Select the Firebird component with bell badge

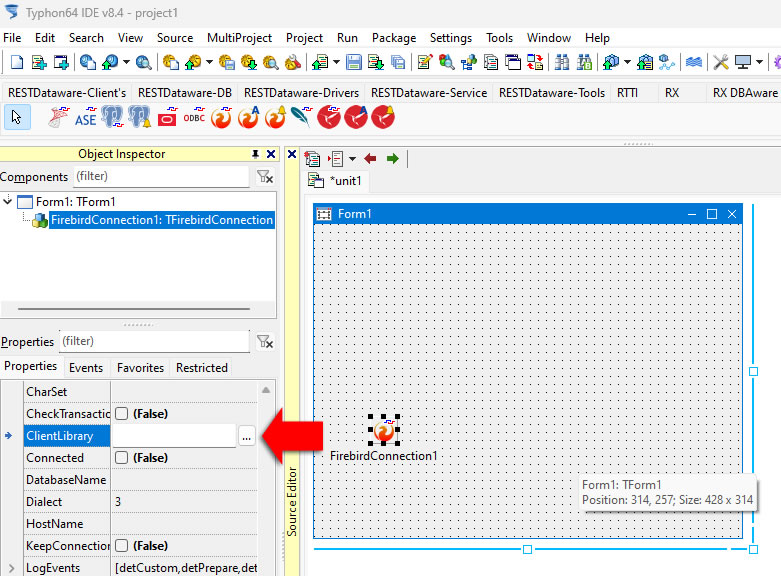coord(275,118)
